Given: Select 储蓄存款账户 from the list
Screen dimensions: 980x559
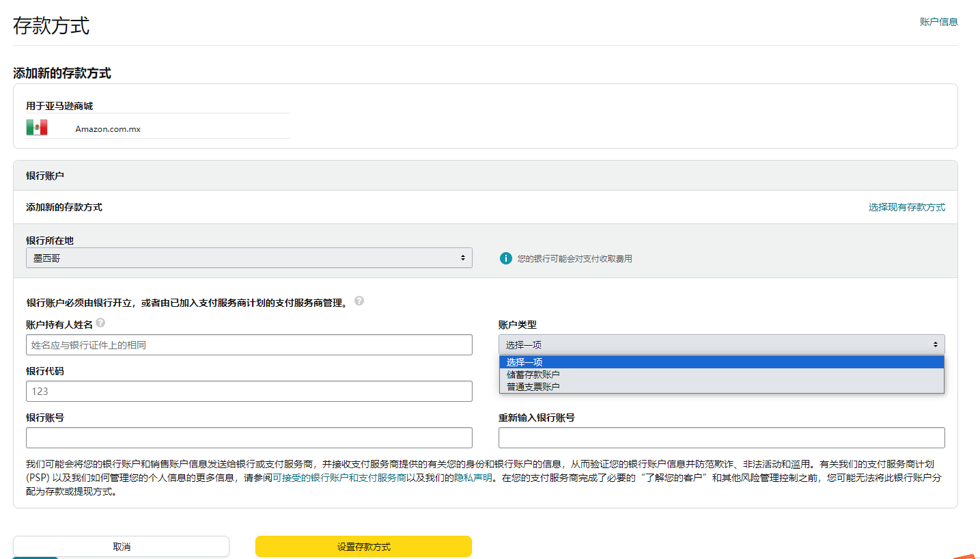Looking at the screenshot, I should pos(533,374).
